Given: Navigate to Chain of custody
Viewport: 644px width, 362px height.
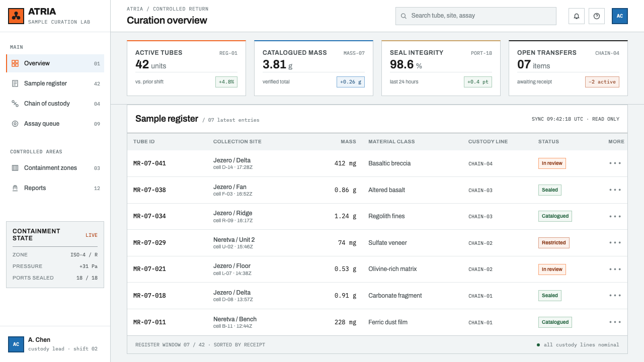Looking at the screenshot, I should point(55,104).
